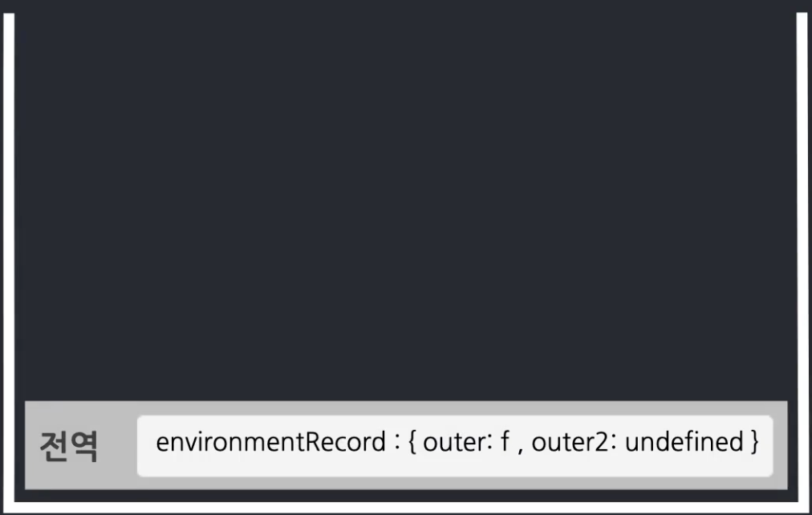Click the letter f function value
Image resolution: width=812 pixels, height=515 pixels.
tap(505, 441)
